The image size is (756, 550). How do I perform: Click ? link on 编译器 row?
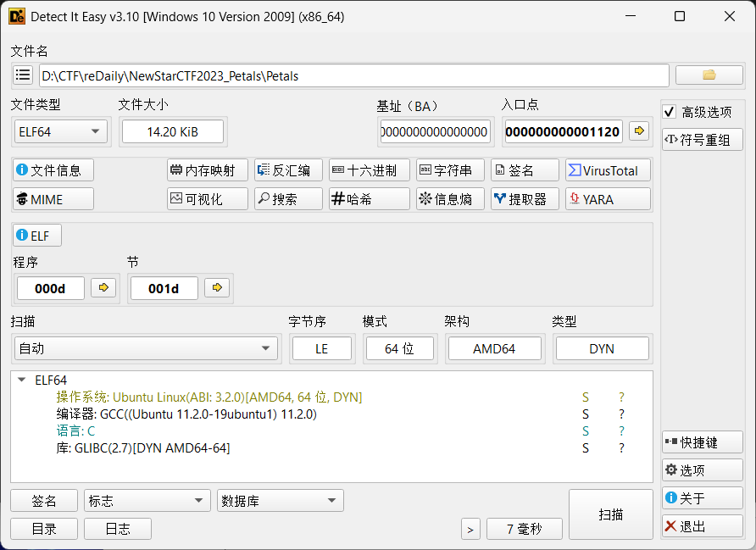[x=621, y=414]
